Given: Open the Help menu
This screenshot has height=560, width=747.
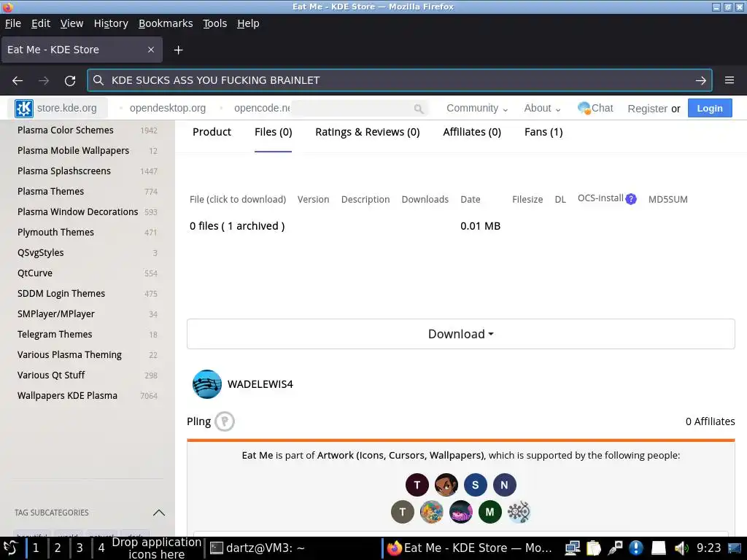Looking at the screenshot, I should [248, 23].
